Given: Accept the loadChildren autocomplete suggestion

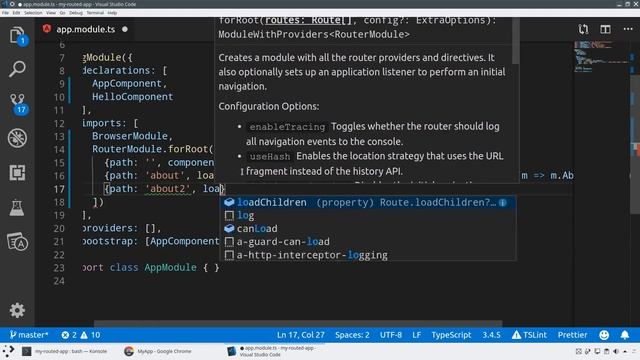Looking at the screenshot, I should [x=368, y=202].
